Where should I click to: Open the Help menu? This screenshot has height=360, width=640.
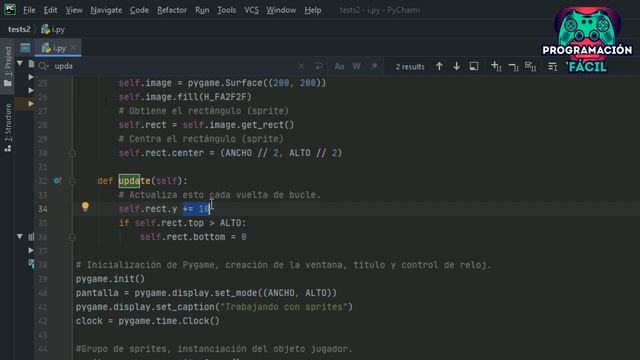pos(313,10)
